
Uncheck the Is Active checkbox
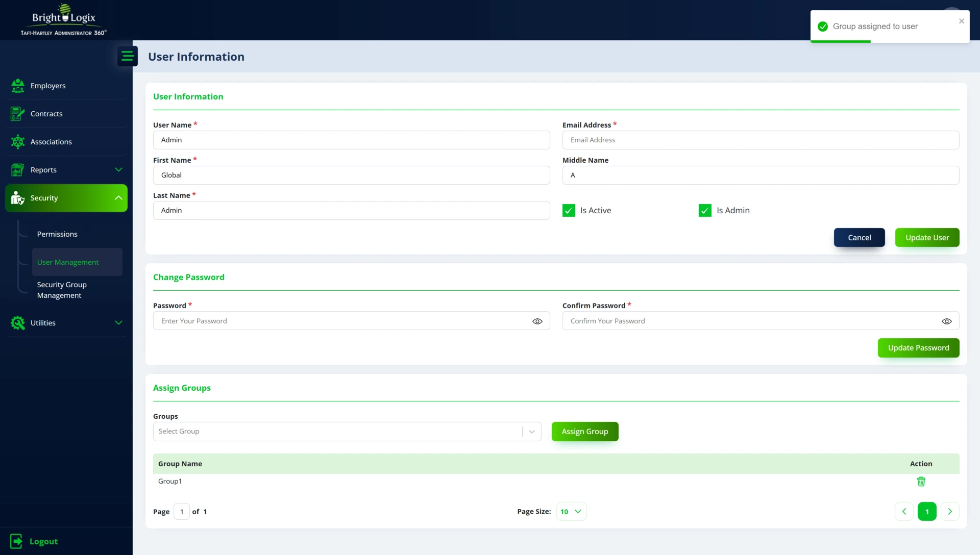click(569, 211)
